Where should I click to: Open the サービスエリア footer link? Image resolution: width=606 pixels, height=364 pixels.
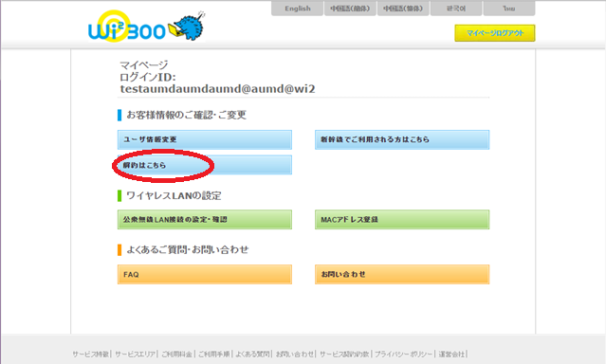point(135,354)
